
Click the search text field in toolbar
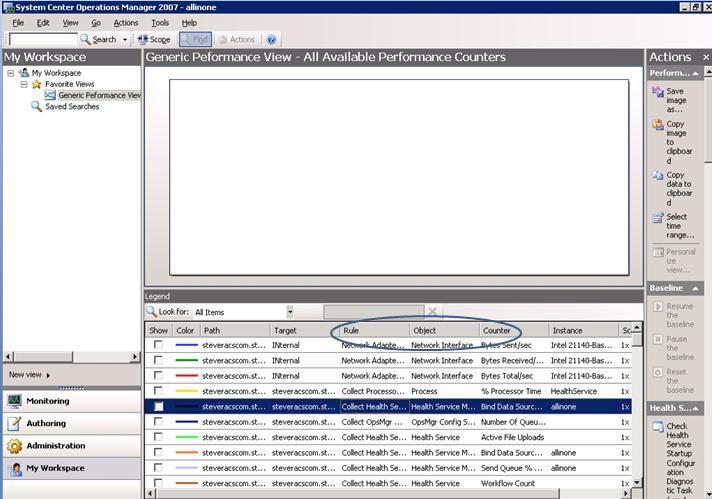click(x=43, y=40)
